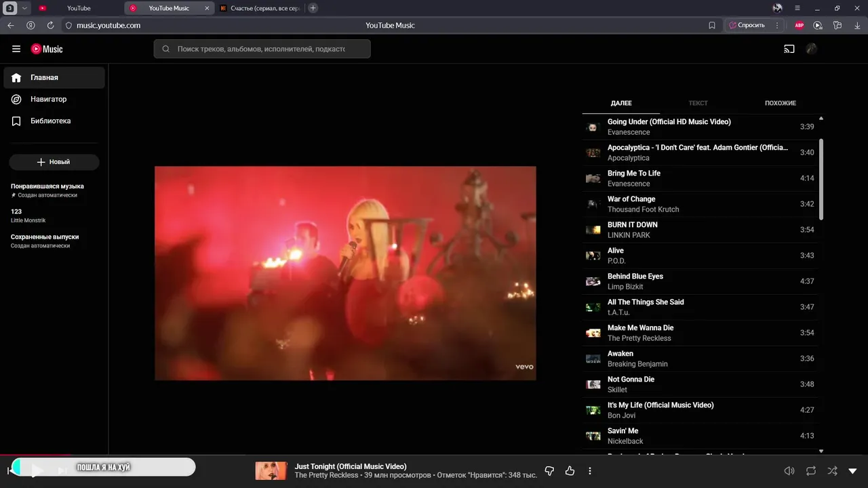Play All The Things She Said
The width and height of the screenshot is (868, 488).
[x=701, y=307]
